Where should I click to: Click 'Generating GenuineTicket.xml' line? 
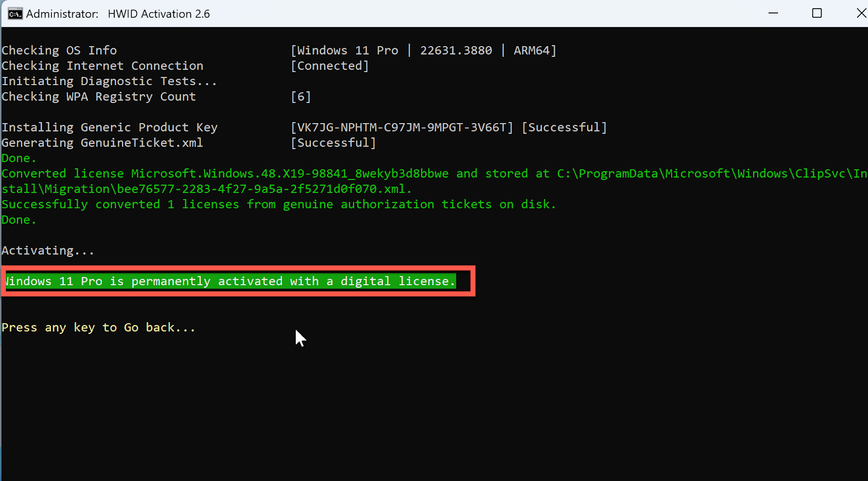click(102, 143)
